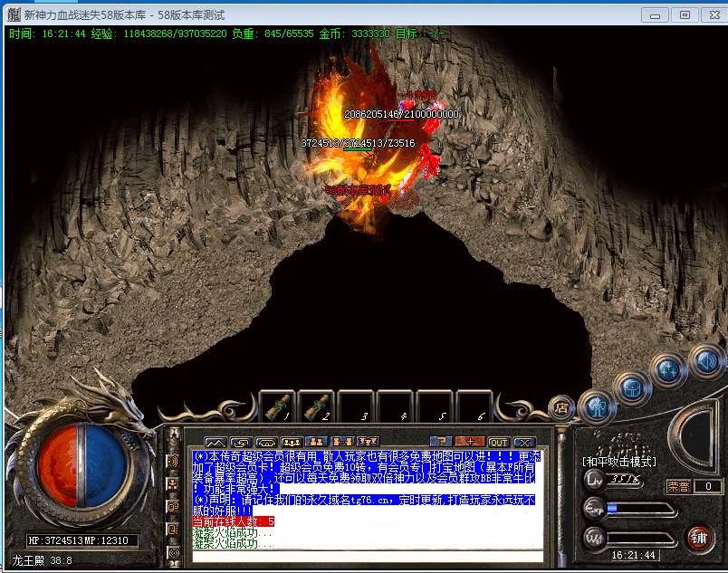The height and width of the screenshot is (573, 728).
Task: Select empty belt slot 3
Action: coord(356,407)
